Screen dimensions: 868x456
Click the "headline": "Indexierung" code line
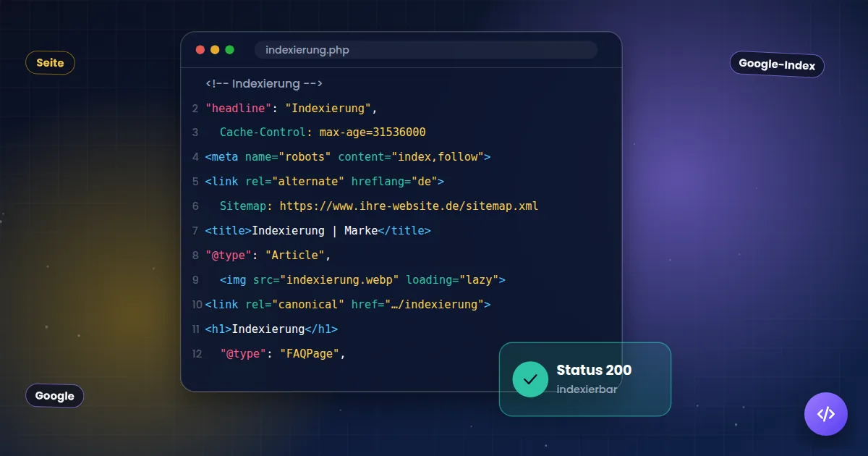click(292, 108)
